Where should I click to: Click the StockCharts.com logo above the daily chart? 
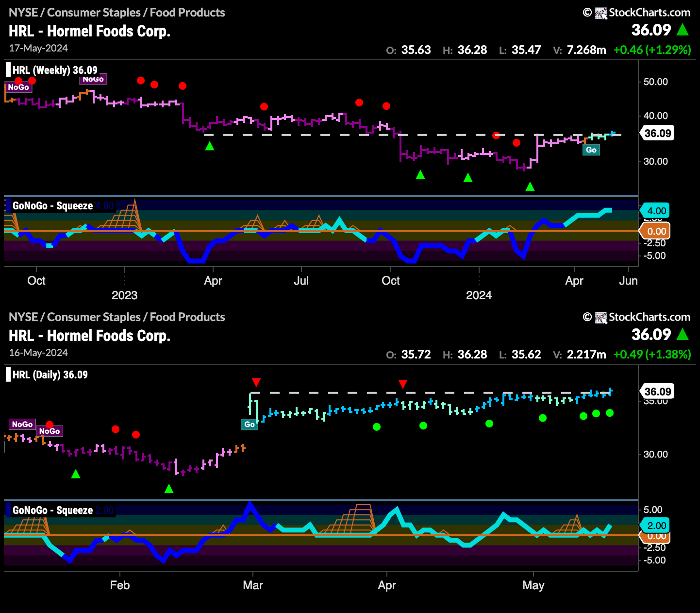(x=636, y=317)
